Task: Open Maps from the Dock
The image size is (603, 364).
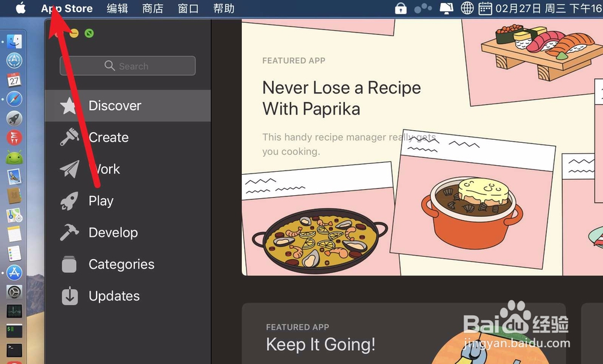Action: pos(14,215)
